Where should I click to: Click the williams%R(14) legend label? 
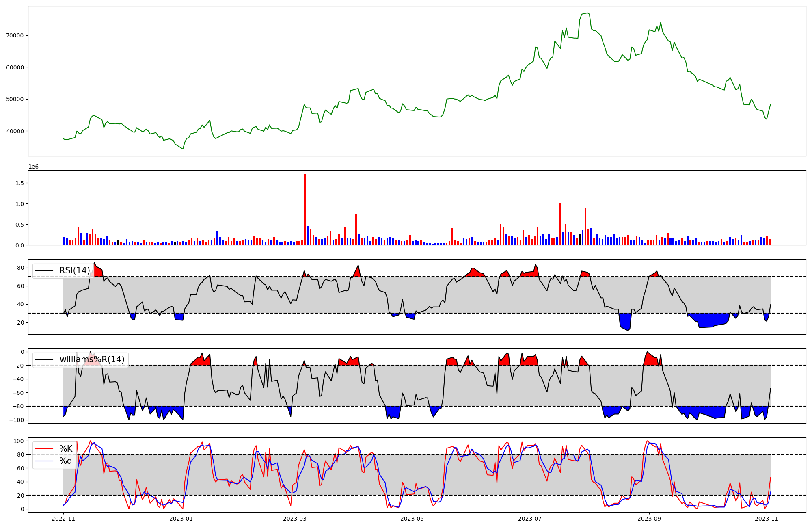(x=92, y=359)
